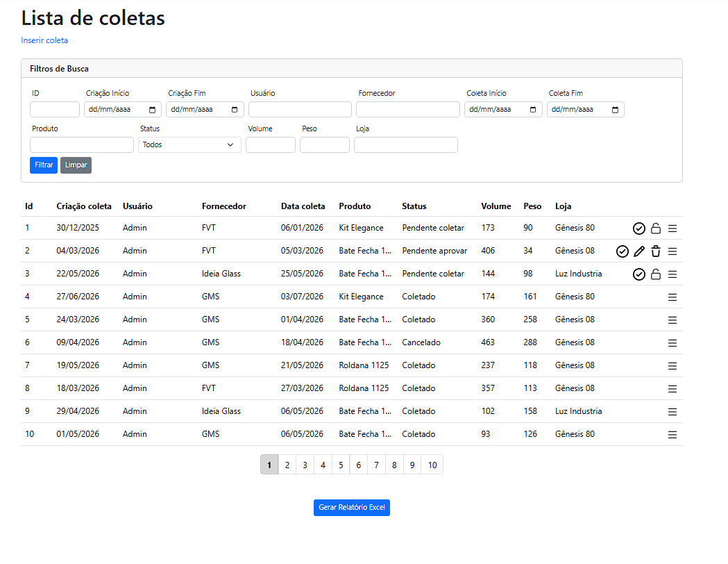Click Gerar Relatório Excel button

(351, 507)
